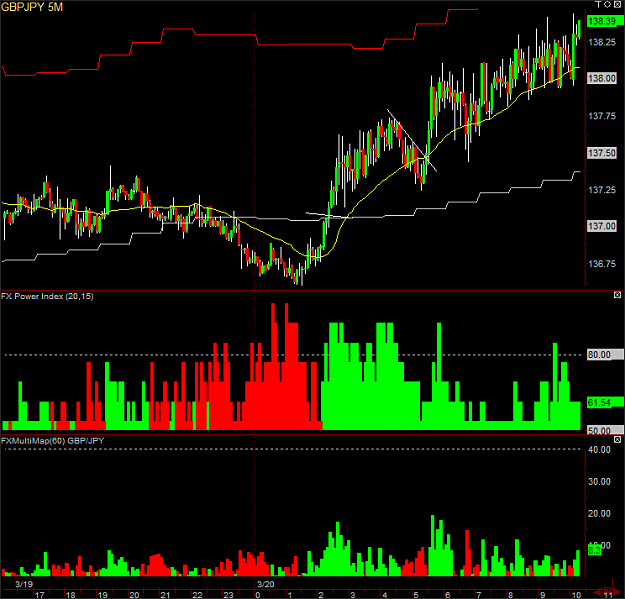Screen dimensions: 625x599
Task: Close the FX Power Index pane
Action: 617,295
